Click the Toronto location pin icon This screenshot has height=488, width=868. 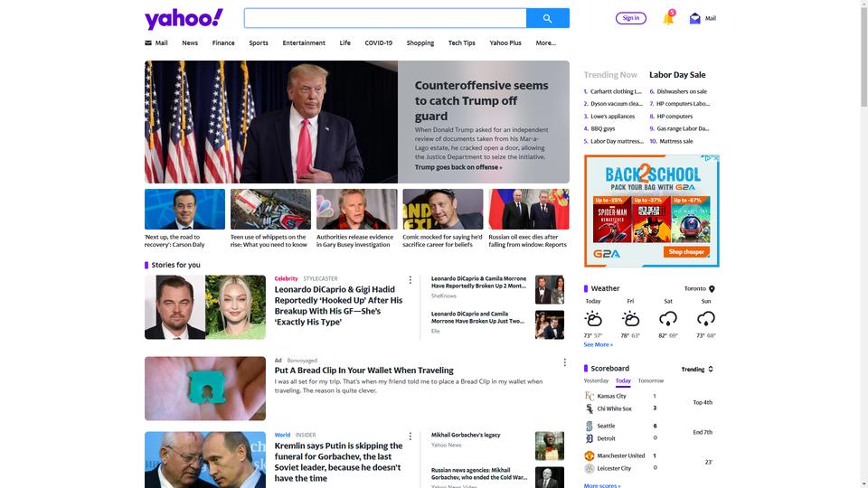712,289
